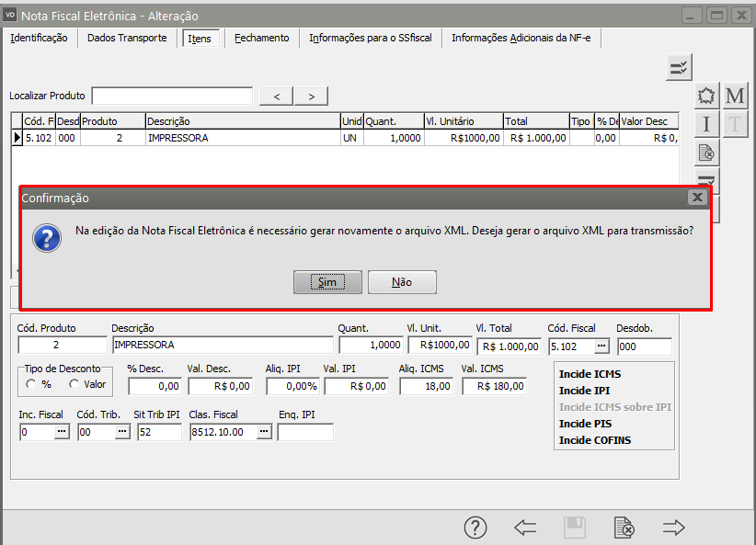Click the starburst seal icon button

click(x=706, y=97)
